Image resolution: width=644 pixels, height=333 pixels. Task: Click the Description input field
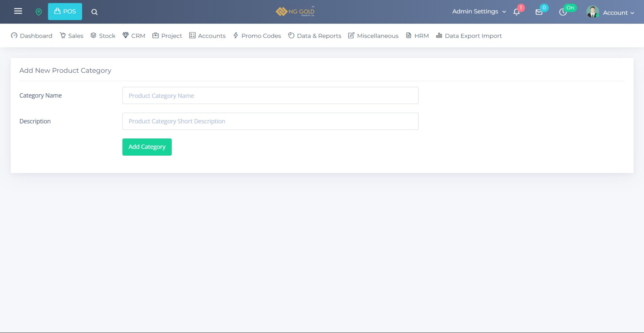tap(270, 121)
